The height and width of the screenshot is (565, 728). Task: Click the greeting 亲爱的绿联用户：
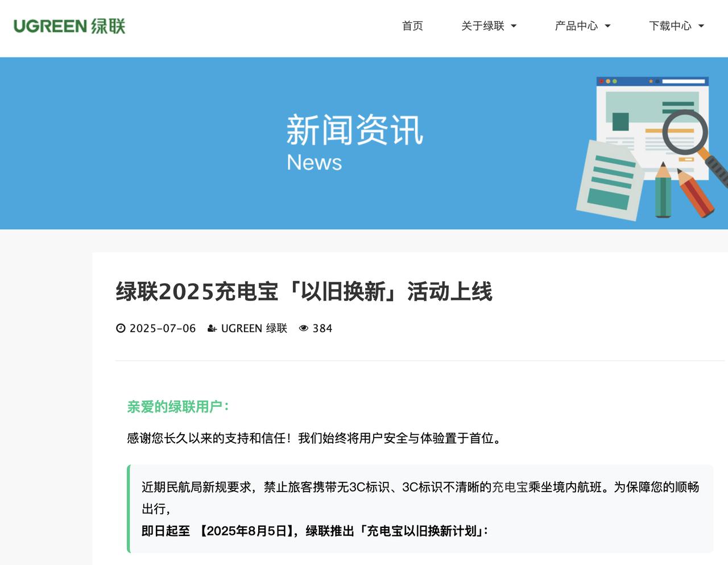tap(178, 407)
